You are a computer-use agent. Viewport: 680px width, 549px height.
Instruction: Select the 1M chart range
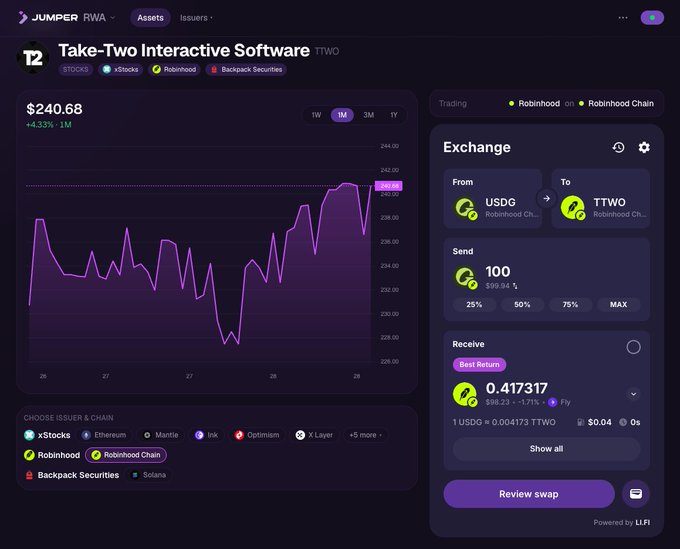coord(342,115)
